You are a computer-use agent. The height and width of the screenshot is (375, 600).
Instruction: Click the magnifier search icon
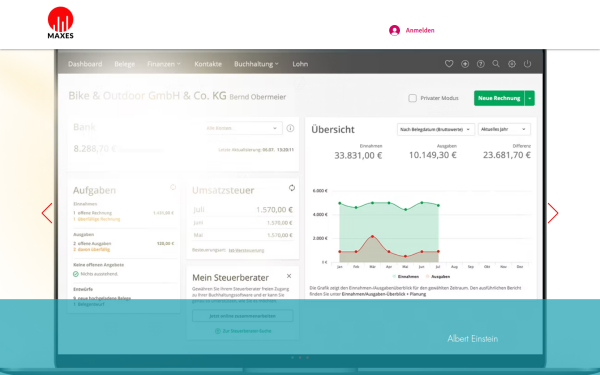[496, 64]
